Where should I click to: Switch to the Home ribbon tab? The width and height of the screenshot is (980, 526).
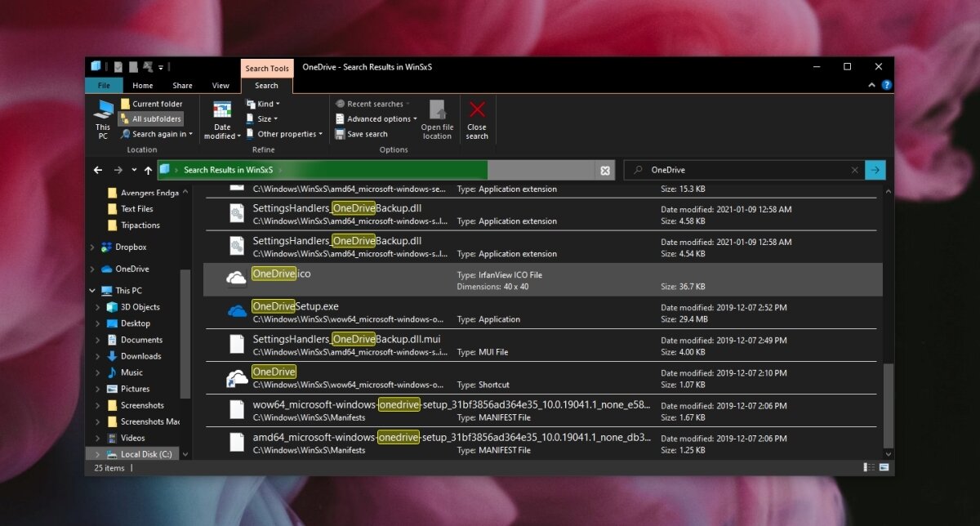click(142, 85)
